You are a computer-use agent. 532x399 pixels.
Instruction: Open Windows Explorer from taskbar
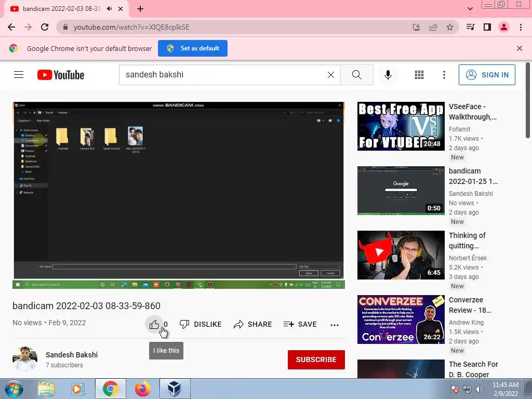tap(46, 389)
